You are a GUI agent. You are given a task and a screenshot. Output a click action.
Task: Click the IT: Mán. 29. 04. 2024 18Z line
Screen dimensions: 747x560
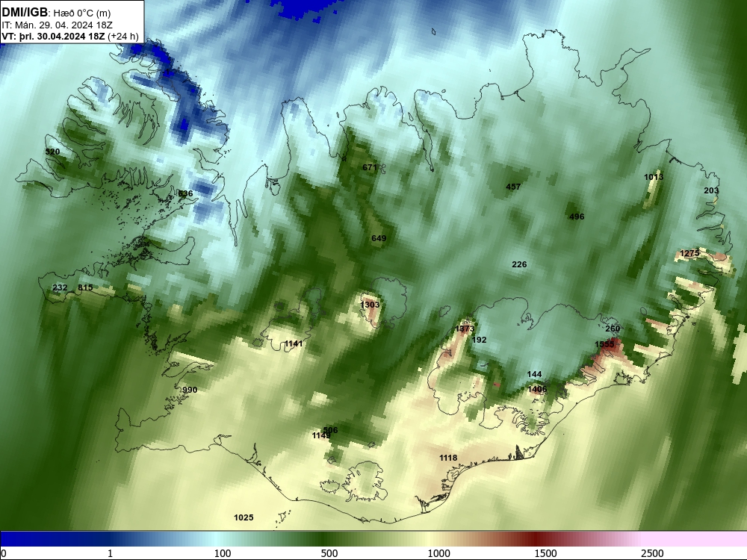tap(58, 25)
